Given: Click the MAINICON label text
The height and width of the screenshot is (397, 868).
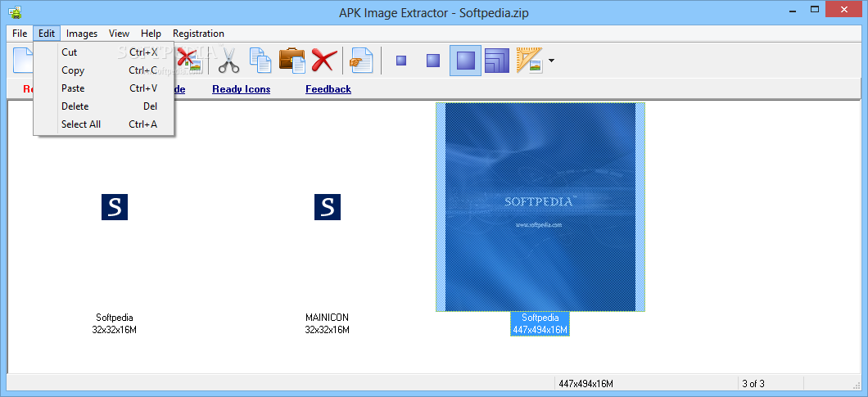Looking at the screenshot, I should pos(328,318).
